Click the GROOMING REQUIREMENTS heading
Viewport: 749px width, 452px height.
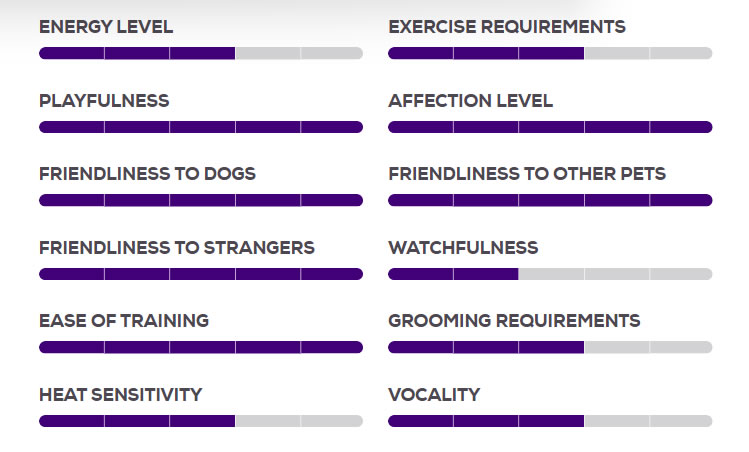(514, 321)
